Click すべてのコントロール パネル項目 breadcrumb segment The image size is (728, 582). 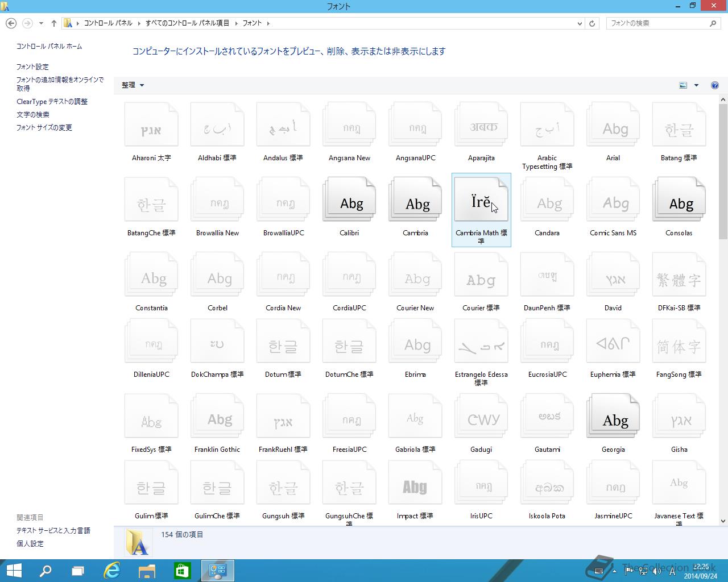tap(187, 23)
